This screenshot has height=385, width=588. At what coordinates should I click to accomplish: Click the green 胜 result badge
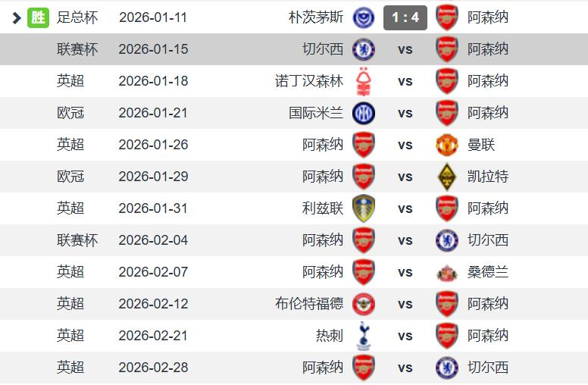[x=38, y=17]
